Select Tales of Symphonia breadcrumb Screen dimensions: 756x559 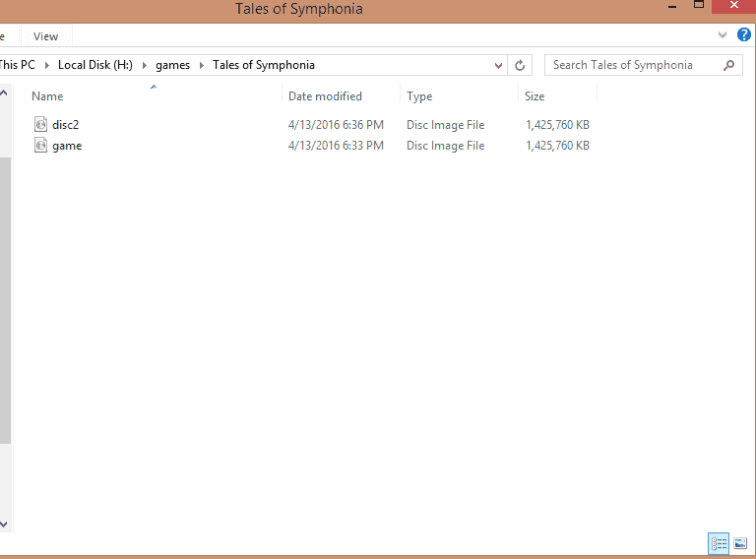coord(264,65)
